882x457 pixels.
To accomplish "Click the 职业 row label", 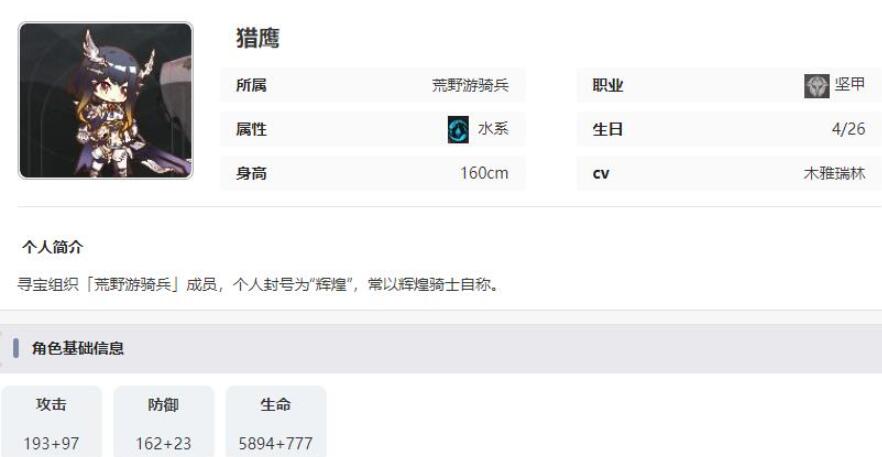I will pos(608,86).
